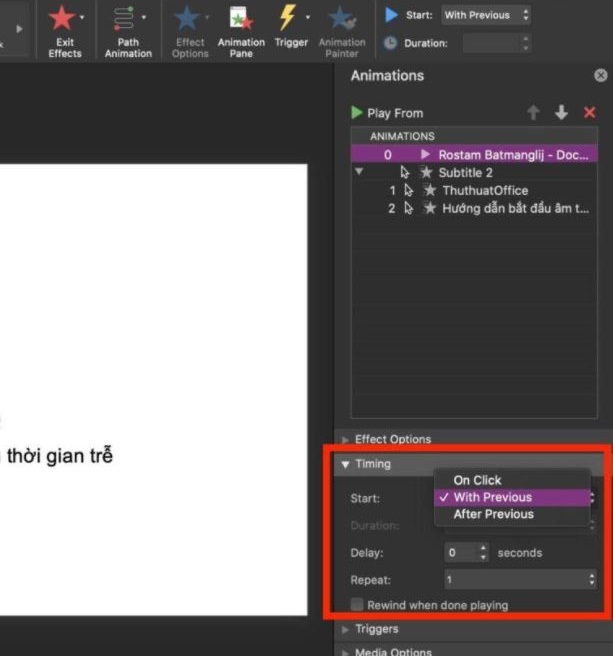Click play icon on Rostam Batmanglij row
613x656 pixels.
pos(425,154)
